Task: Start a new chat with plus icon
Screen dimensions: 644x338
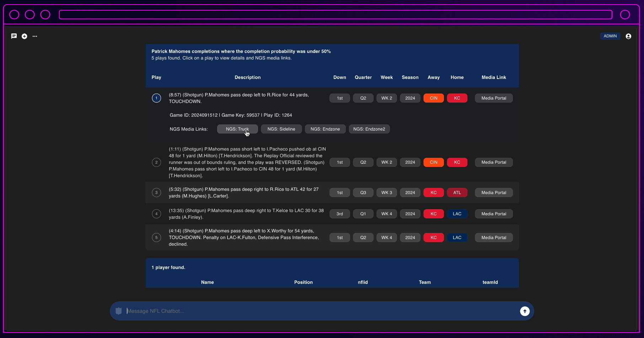Action: [24, 36]
